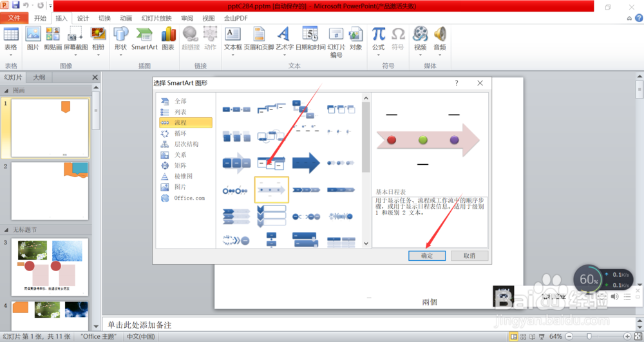Viewport: 644px width, 342px height.
Task: Insert a chart with 图表 icon
Action: pos(168,39)
